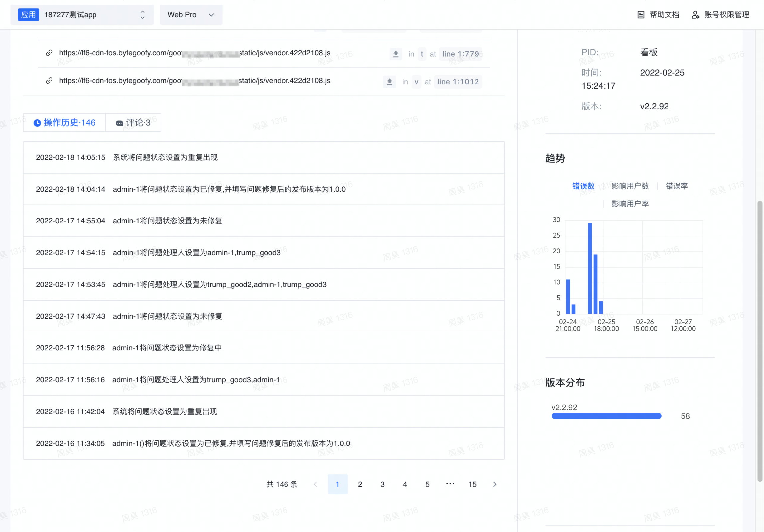Switch trend chart to 影响用户率

click(630, 204)
